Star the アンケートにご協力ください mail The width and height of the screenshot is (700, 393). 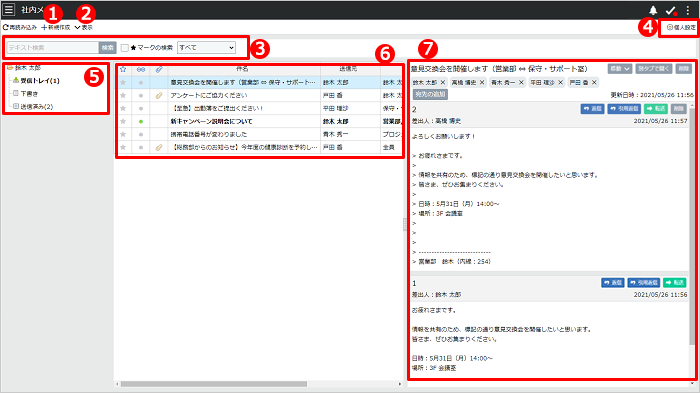click(123, 96)
